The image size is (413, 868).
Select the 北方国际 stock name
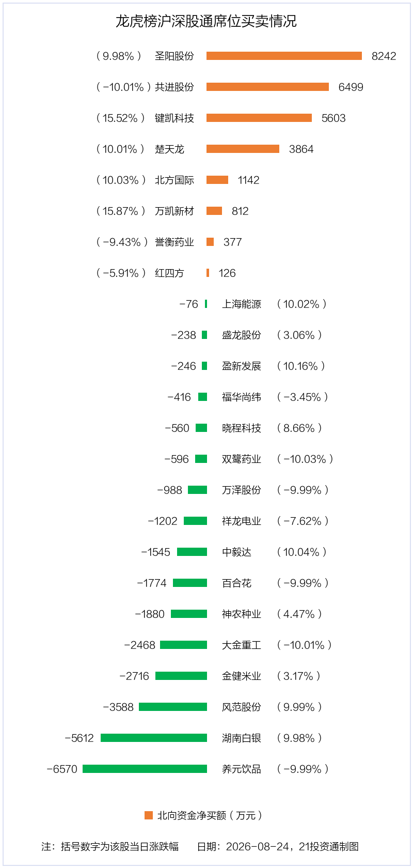click(174, 180)
